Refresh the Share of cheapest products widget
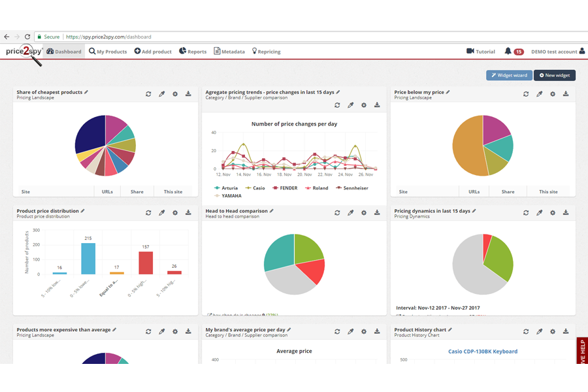Image resolution: width=588 pixels, height=392 pixels. [x=148, y=94]
